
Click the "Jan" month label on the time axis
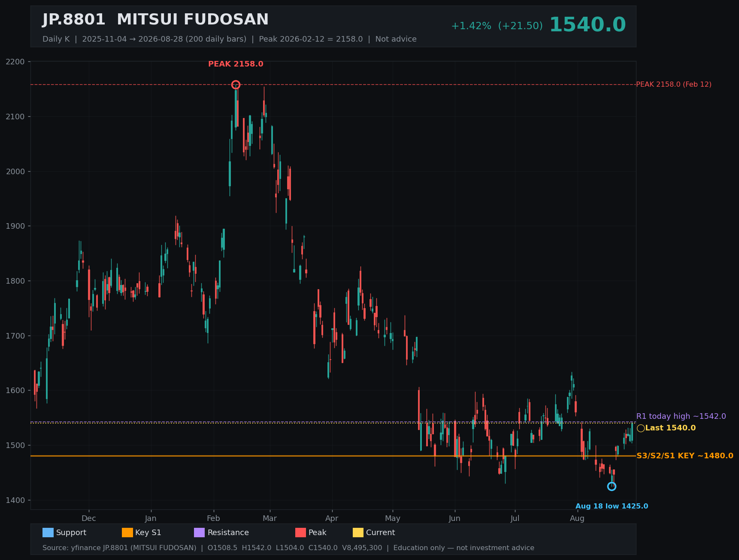[151, 518]
